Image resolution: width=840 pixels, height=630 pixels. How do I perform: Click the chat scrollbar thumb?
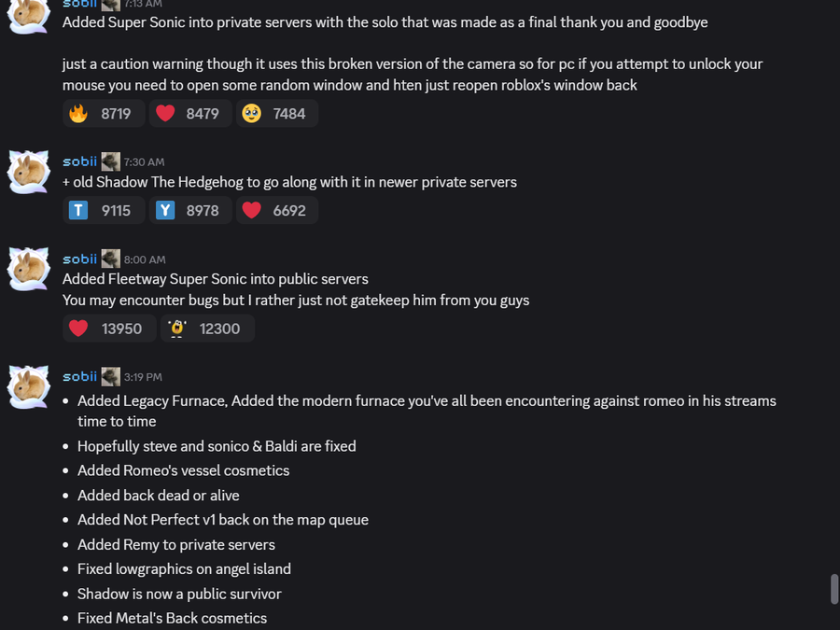(834, 590)
